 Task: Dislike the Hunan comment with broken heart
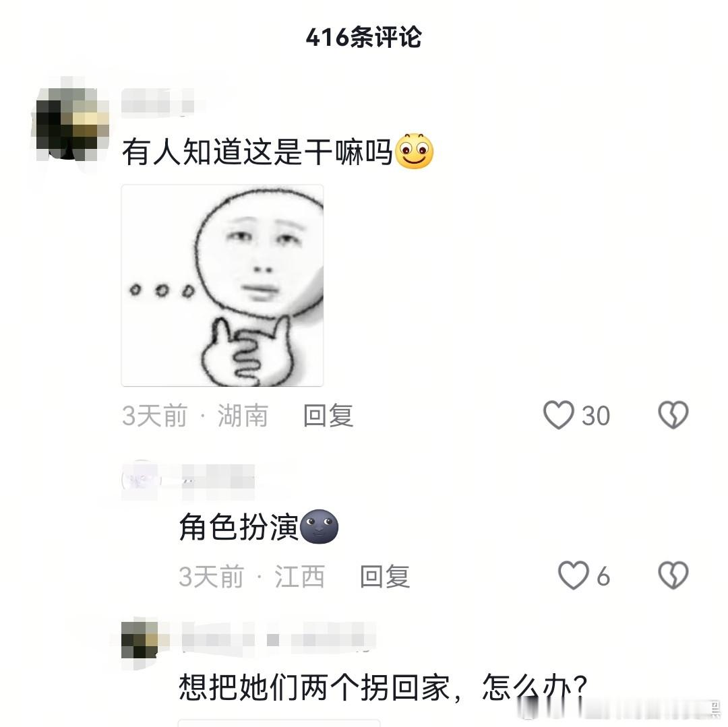[x=673, y=415]
